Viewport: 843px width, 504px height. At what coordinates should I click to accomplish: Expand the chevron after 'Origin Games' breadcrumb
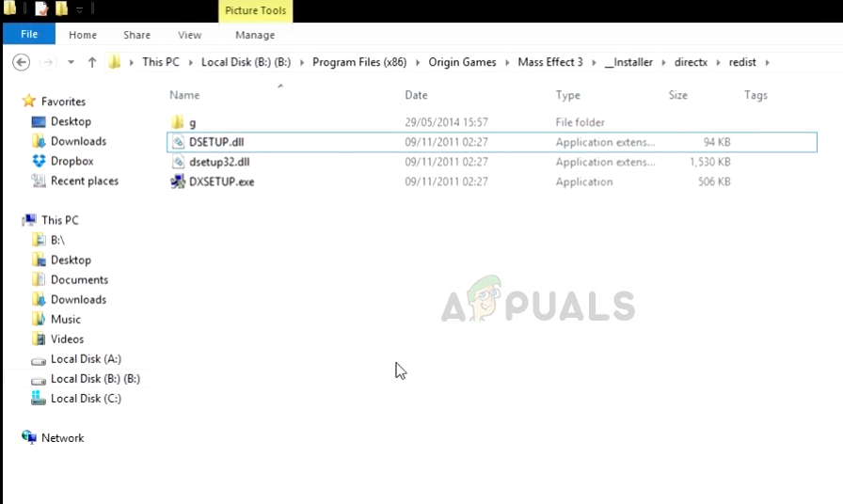click(x=507, y=62)
